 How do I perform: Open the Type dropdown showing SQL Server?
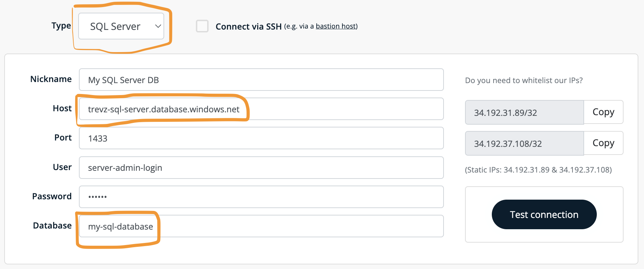point(121,26)
